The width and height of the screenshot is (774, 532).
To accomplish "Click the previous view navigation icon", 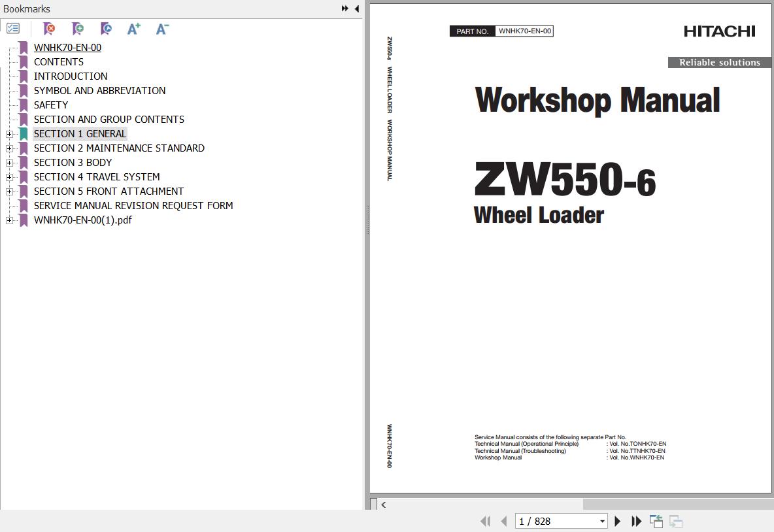I will click(x=656, y=521).
